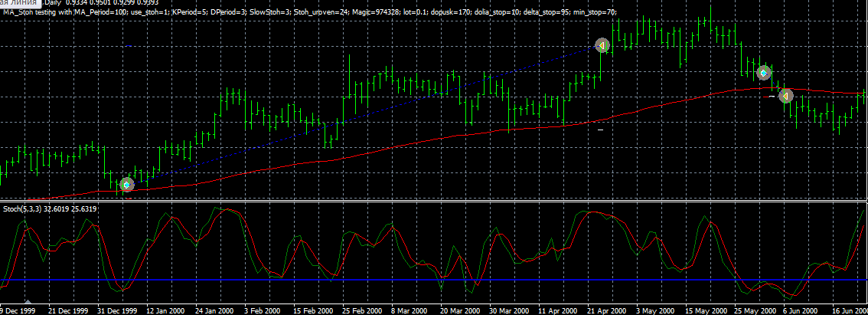
Task: Click the 21 Apr 2000 date label
Action: point(607,310)
